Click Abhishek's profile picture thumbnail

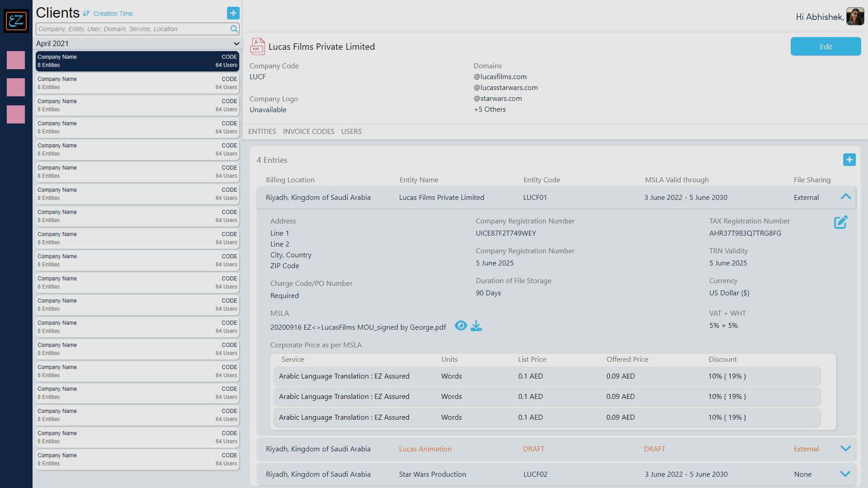[855, 16]
